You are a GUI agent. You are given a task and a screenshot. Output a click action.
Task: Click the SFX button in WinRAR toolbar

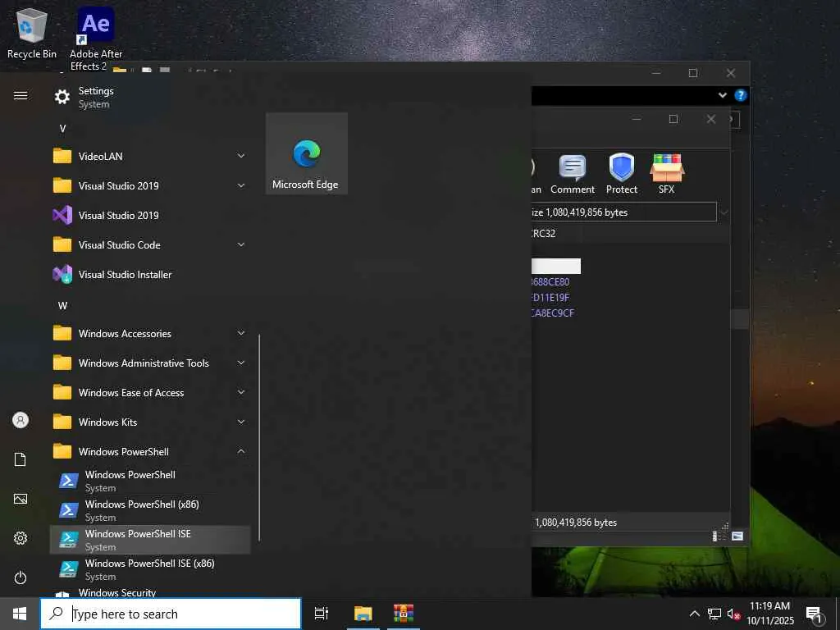tap(667, 175)
